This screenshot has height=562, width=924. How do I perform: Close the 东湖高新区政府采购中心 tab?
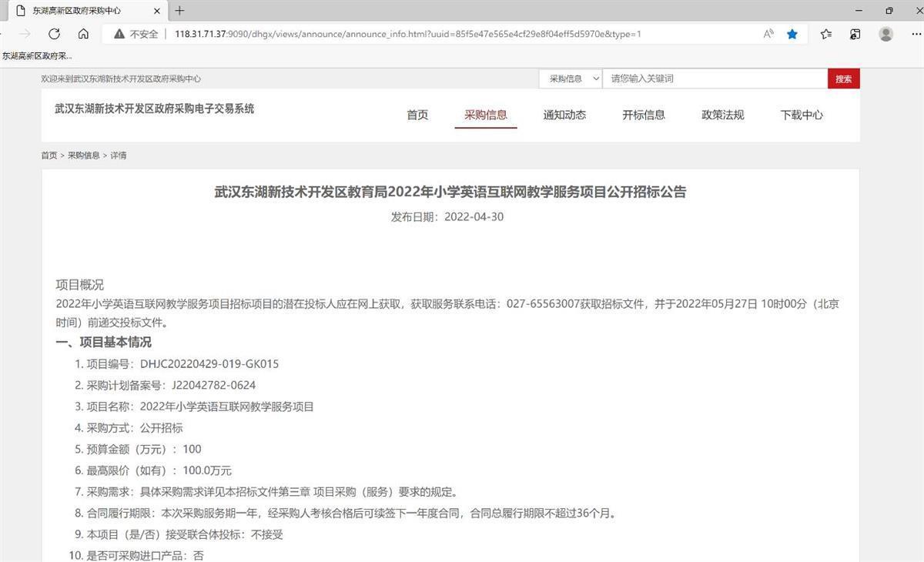[x=157, y=11]
